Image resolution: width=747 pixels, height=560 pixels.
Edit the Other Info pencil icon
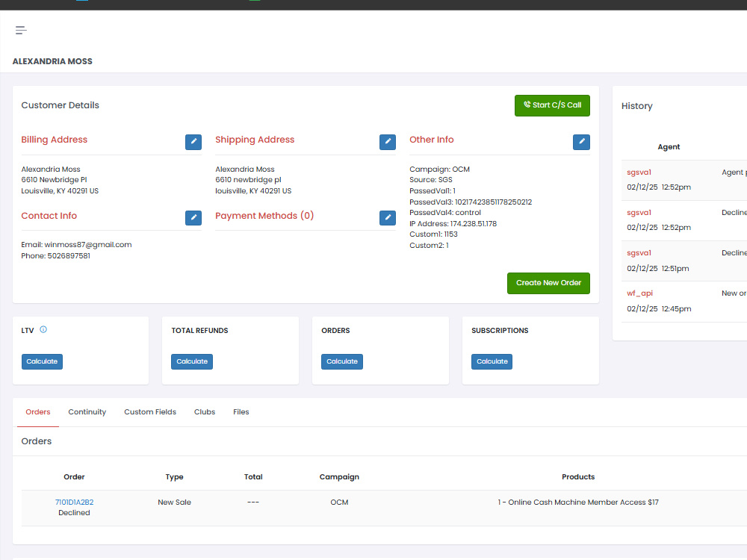[x=581, y=142]
